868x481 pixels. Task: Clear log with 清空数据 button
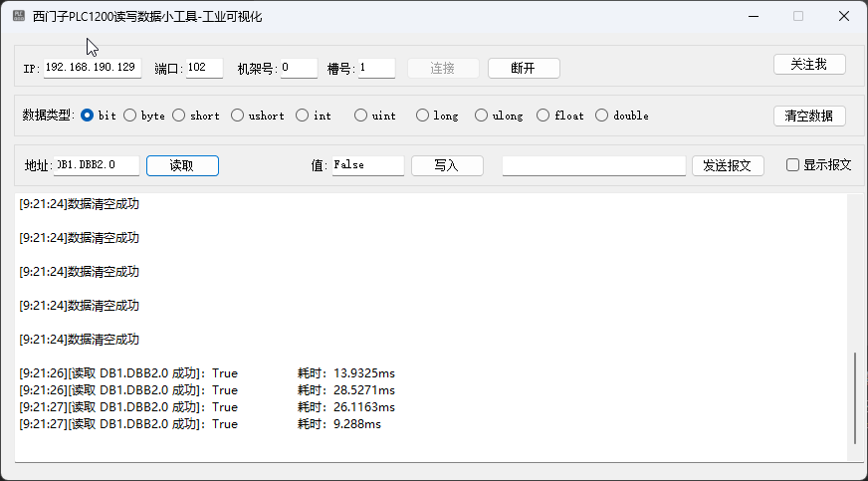tap(809, 116)
